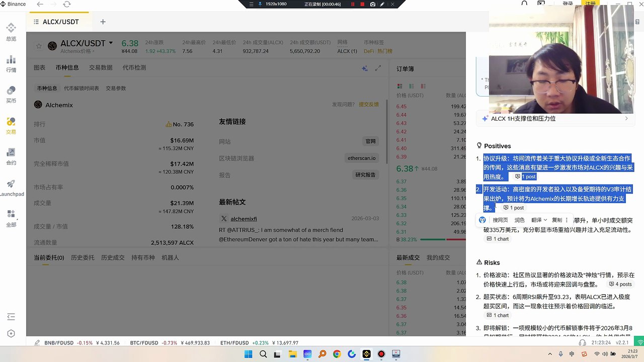
Task: Open the recorder hamburger menu
Action: pos(252,4)
